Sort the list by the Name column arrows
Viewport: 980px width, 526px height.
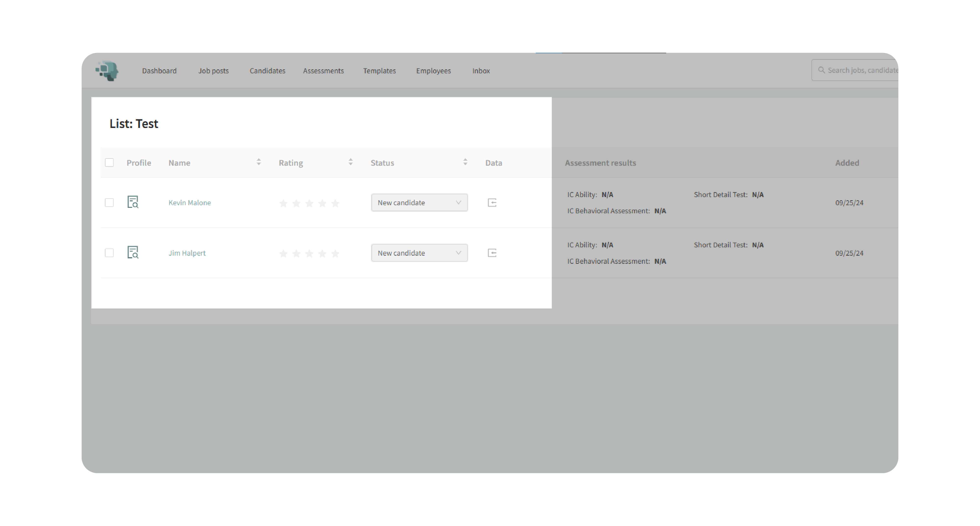point(259,162)
